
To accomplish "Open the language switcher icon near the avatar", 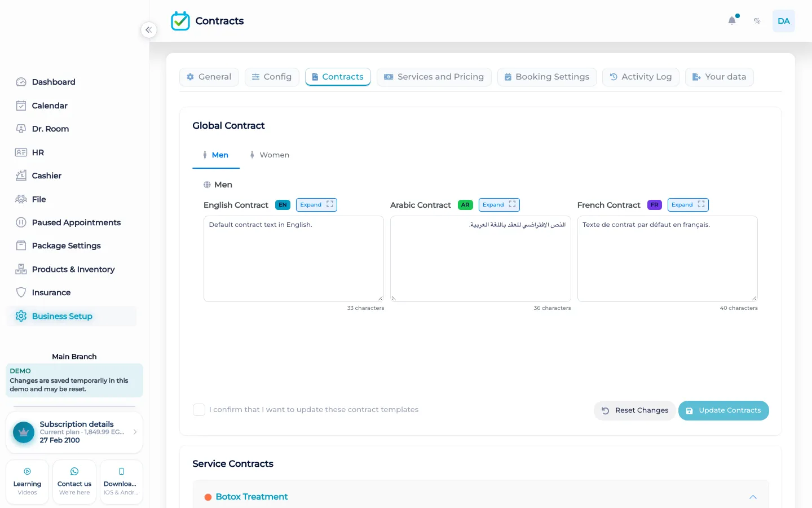I will point(757,21).
